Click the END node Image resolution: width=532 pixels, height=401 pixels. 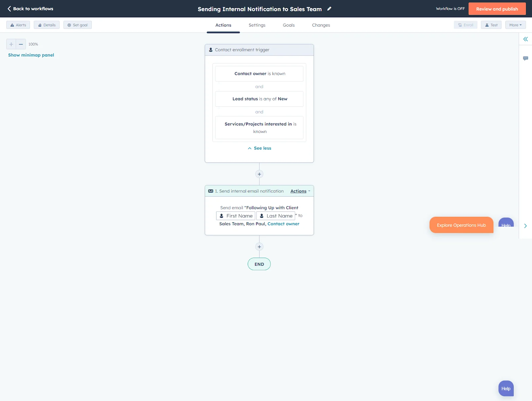[259, 264]
